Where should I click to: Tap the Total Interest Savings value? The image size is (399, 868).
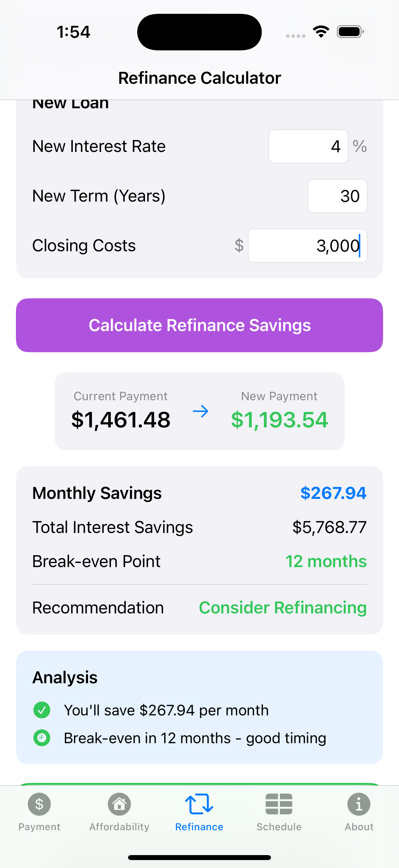click(x=329, y=527)
